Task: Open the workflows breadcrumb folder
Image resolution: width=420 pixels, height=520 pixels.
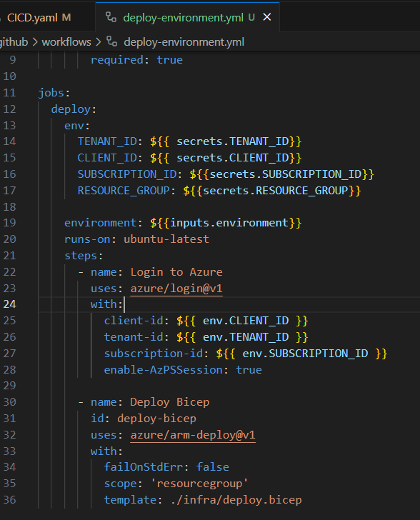Action: point(66,41)
